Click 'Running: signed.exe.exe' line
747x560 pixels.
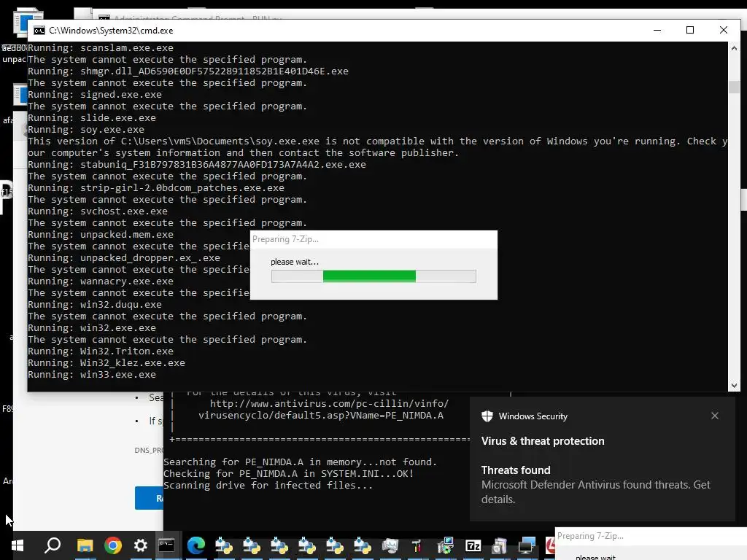tap(94, 94)
